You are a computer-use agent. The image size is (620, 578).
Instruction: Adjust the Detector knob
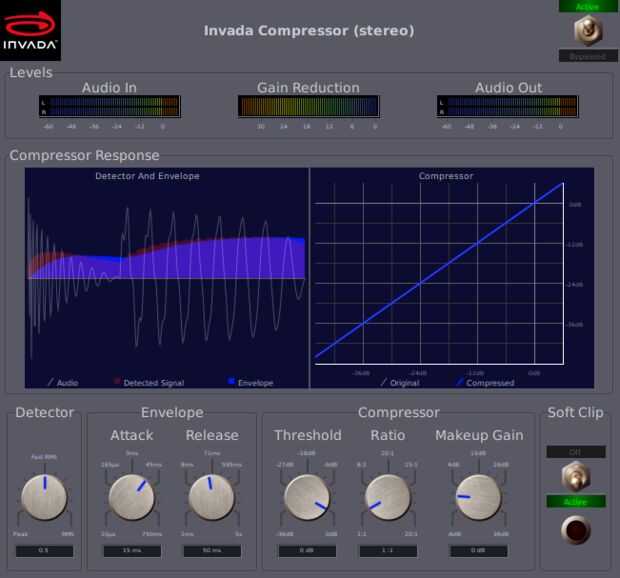point(44,497)
